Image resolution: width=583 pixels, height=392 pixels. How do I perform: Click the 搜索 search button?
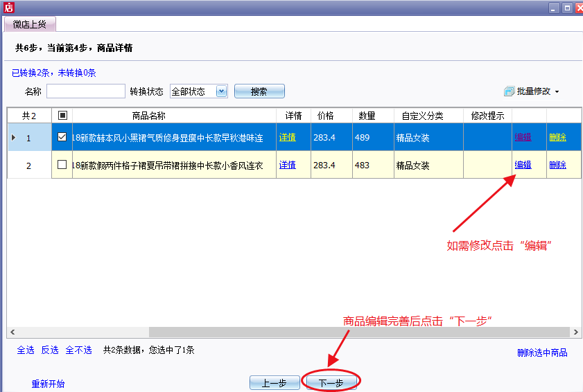259,91
